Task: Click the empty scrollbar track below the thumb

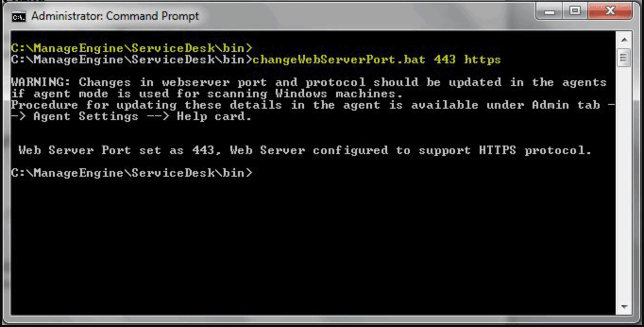Action: [624, 189]
